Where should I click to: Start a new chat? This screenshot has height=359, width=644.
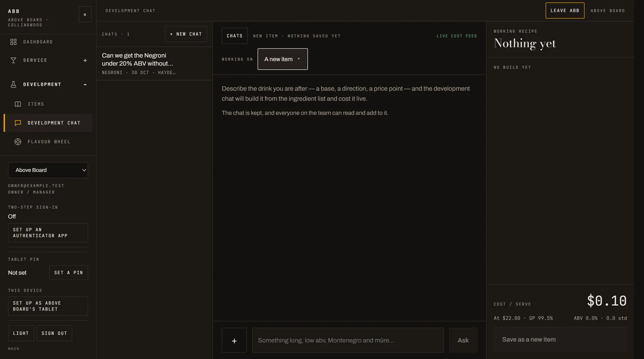pos(186,34)
